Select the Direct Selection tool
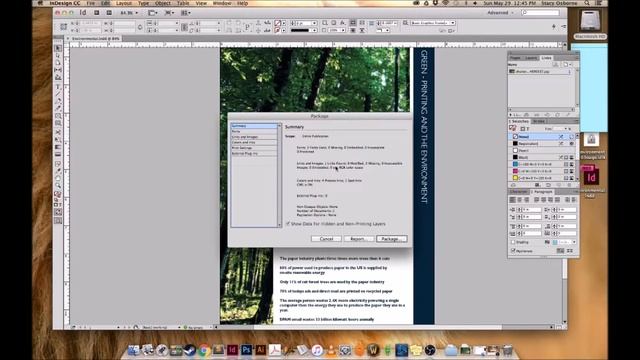This screenshot has width=640, height=360. (x=58, y=55)
